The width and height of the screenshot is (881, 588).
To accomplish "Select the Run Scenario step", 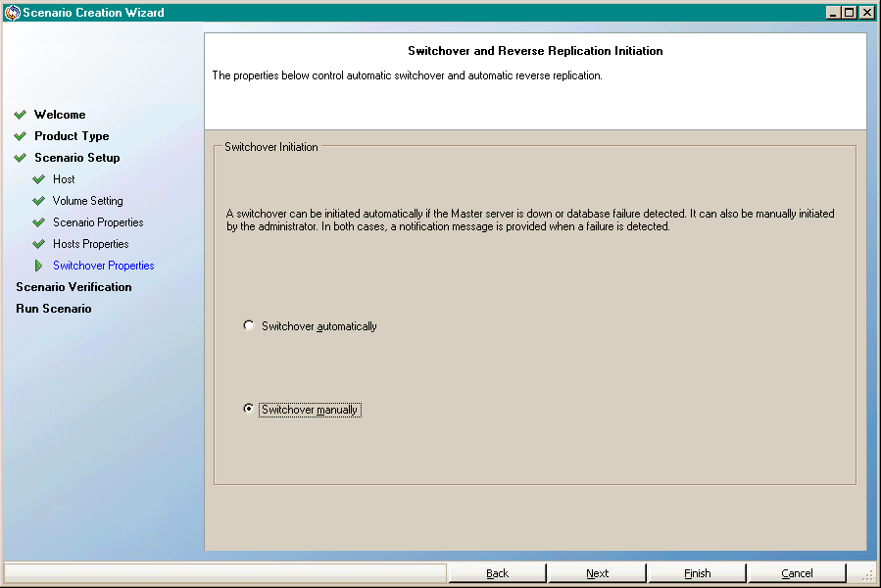I will pos(53,309).
